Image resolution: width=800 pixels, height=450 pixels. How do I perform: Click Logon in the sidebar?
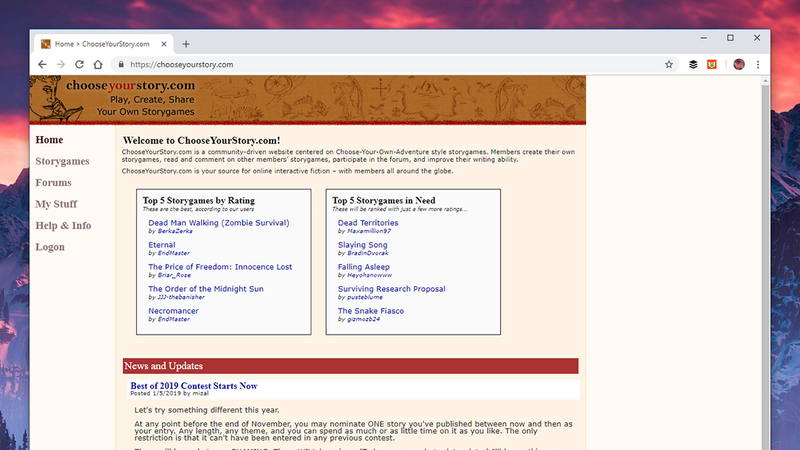(50, 247)
